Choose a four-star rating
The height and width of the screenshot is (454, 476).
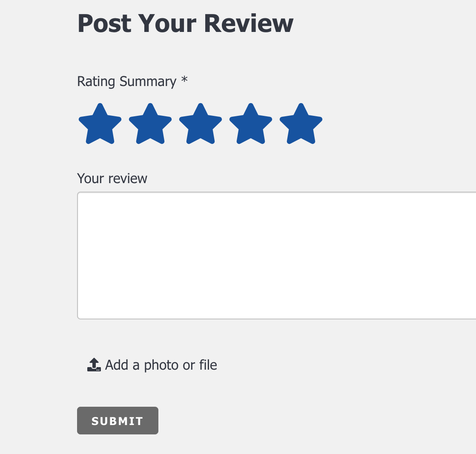(251, 124)
